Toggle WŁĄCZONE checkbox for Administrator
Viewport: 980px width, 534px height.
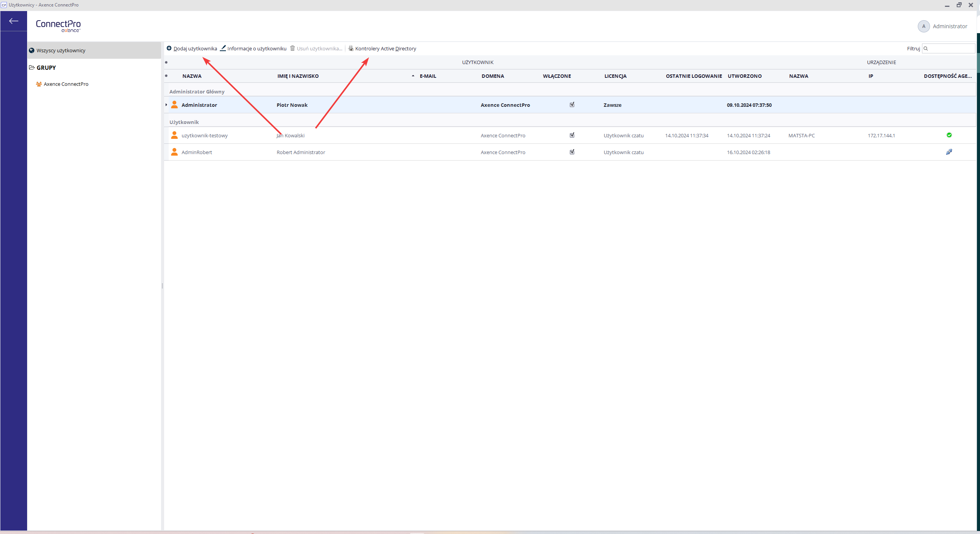(572, 105)
